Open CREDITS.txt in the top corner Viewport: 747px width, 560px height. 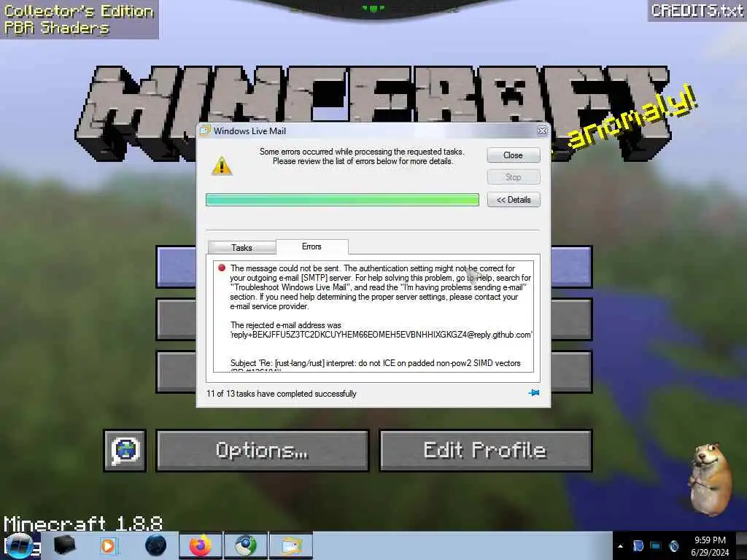(697, 10)
